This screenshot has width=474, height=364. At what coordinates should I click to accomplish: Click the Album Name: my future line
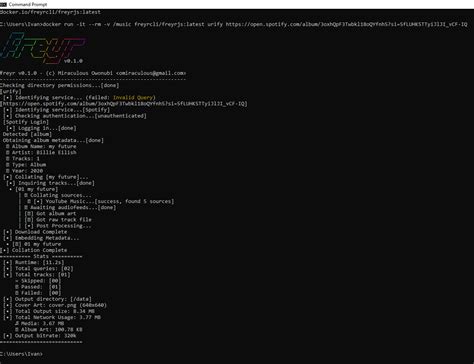coord(41,146)
